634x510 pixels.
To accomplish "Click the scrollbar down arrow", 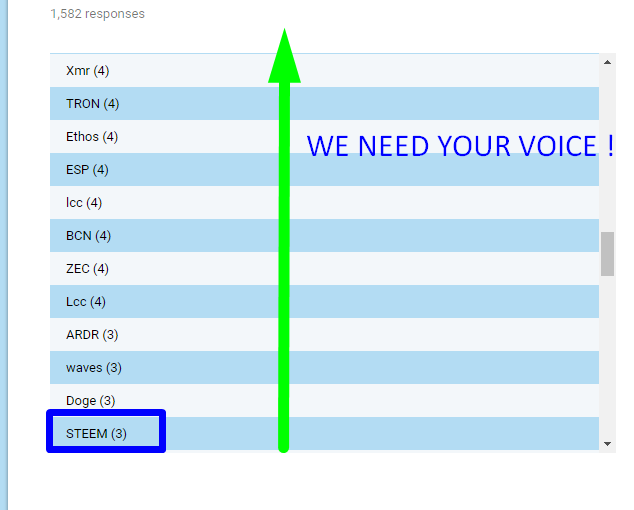I will 607,444.
